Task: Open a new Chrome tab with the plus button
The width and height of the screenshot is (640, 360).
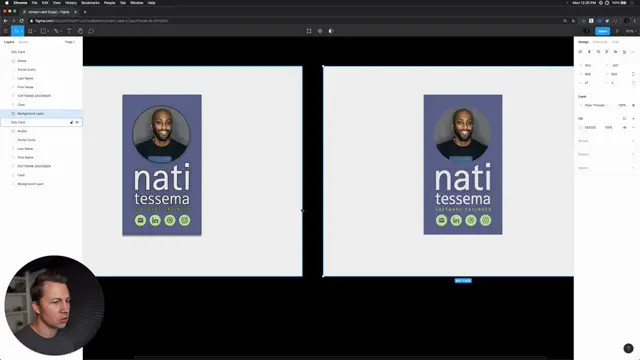Action: coord(85,12)
